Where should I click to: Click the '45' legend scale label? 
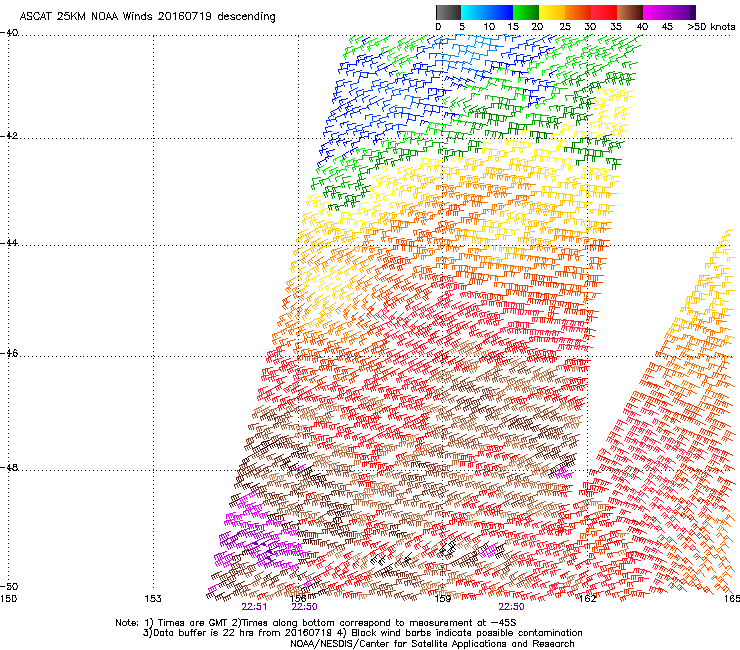coord(667,26)
